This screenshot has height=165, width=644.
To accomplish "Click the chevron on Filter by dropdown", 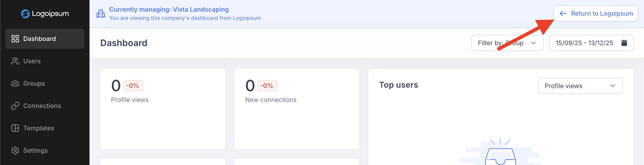I will point(533,43).
